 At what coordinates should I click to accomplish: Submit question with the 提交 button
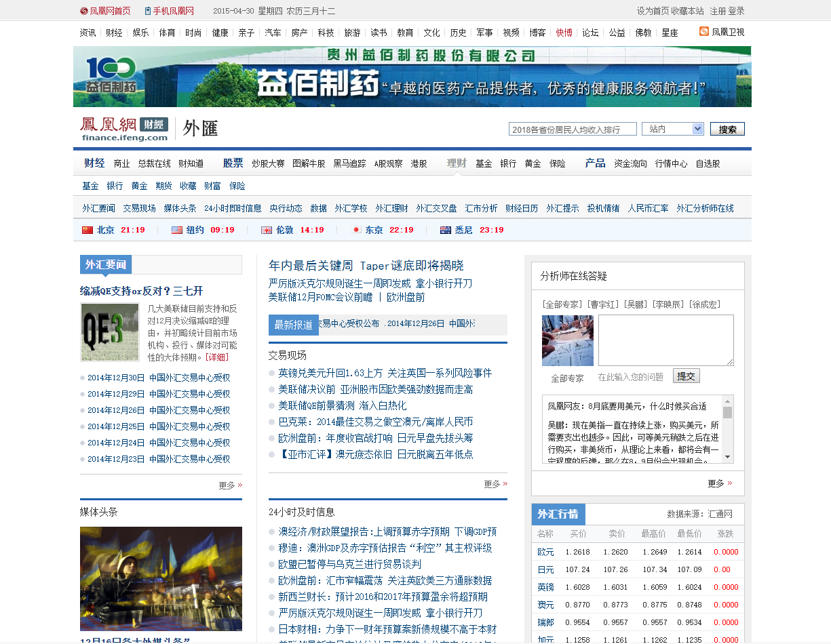(x=686, y=376)
